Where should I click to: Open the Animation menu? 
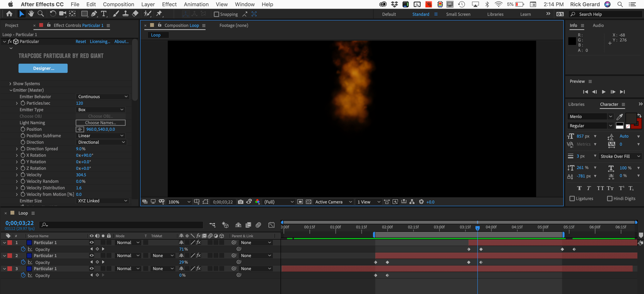tap(196, 4)
